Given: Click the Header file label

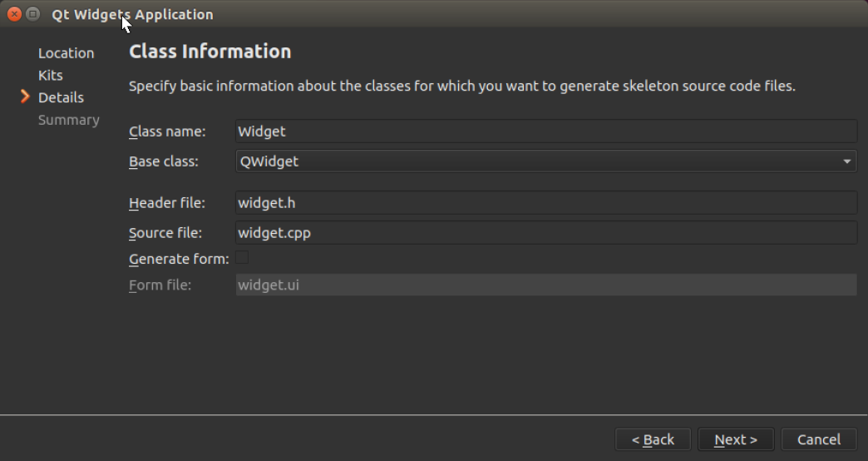Looking at the screenshot, I should coord(166,203).
